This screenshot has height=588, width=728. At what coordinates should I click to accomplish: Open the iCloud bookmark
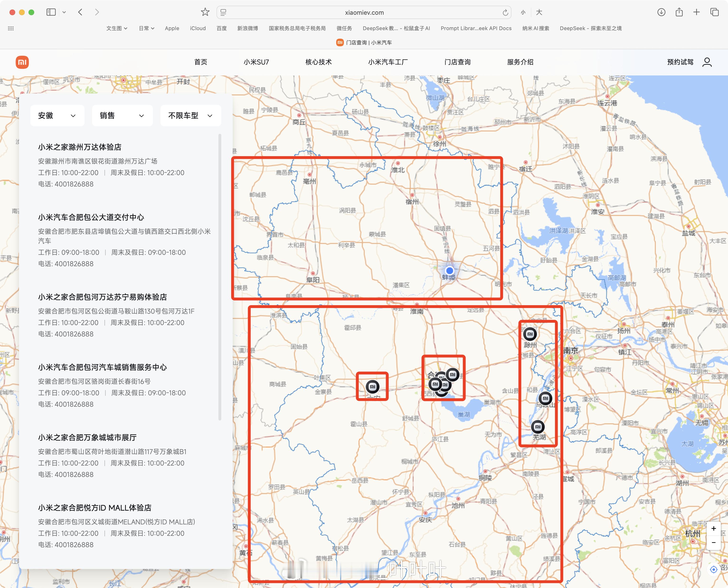(198, 28)
